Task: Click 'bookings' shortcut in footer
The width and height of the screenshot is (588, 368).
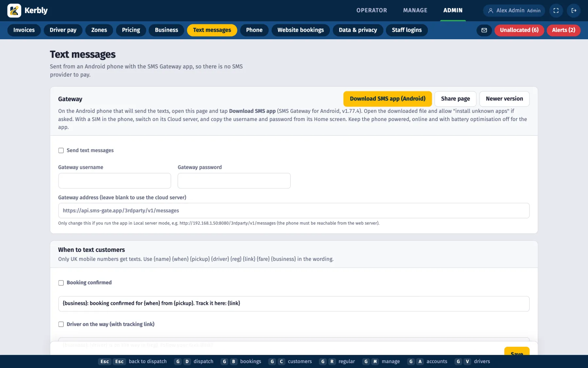Action: pyautogui.click(x=251, y=361)
